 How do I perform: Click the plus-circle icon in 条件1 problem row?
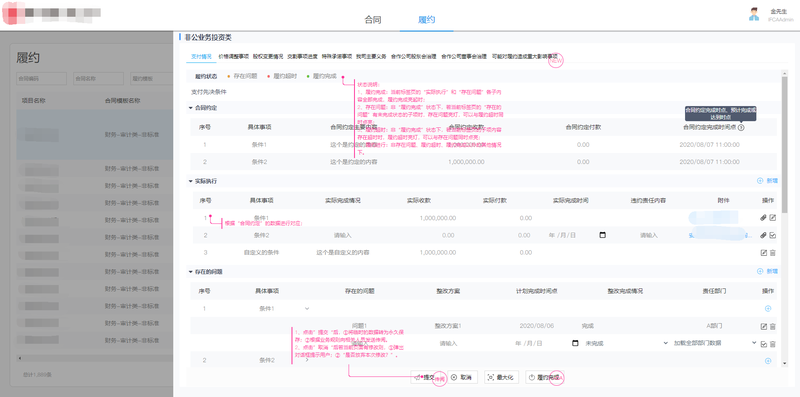coord(768,308)
